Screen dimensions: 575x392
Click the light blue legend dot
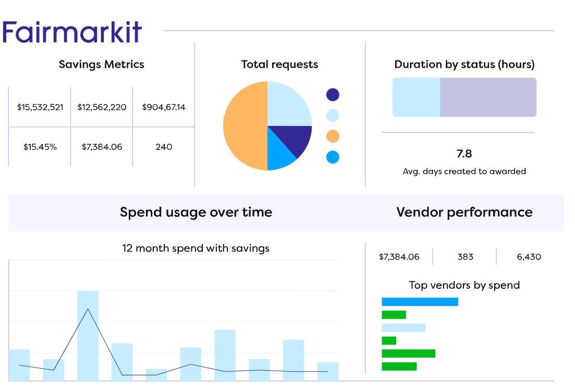334,116
